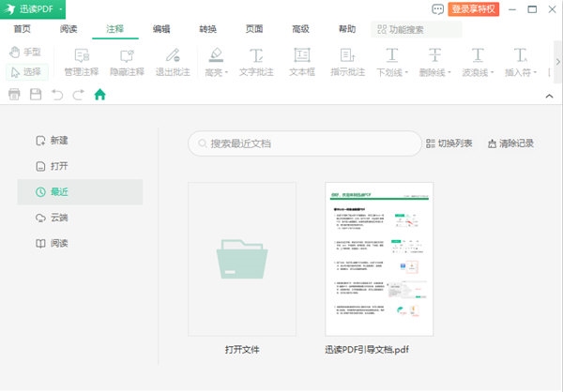
Task: Switch to the 编辑 tab
Action: coord(161,29)
